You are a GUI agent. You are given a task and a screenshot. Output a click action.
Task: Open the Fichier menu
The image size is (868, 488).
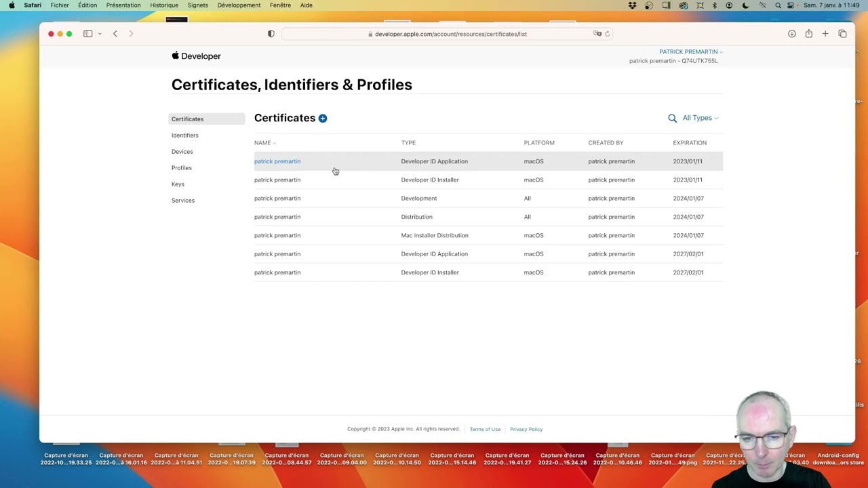(x=60, y=5)
